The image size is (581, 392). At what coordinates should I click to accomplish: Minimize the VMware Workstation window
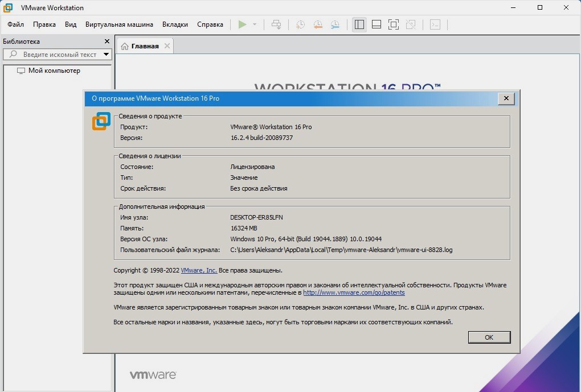pos(513,7)
